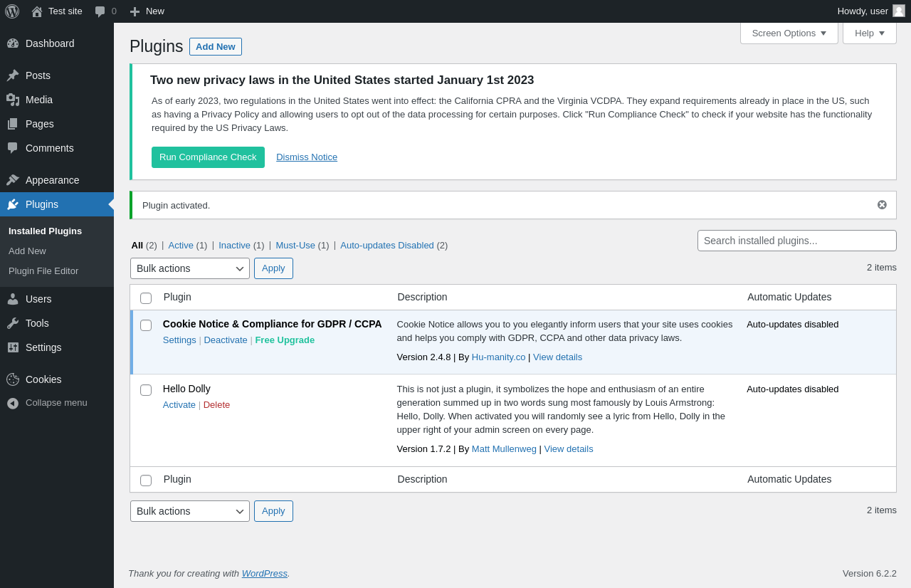The image size is (911, 588).
Task: Open the top Bulk actions dropdown
Action: point(190,268)
